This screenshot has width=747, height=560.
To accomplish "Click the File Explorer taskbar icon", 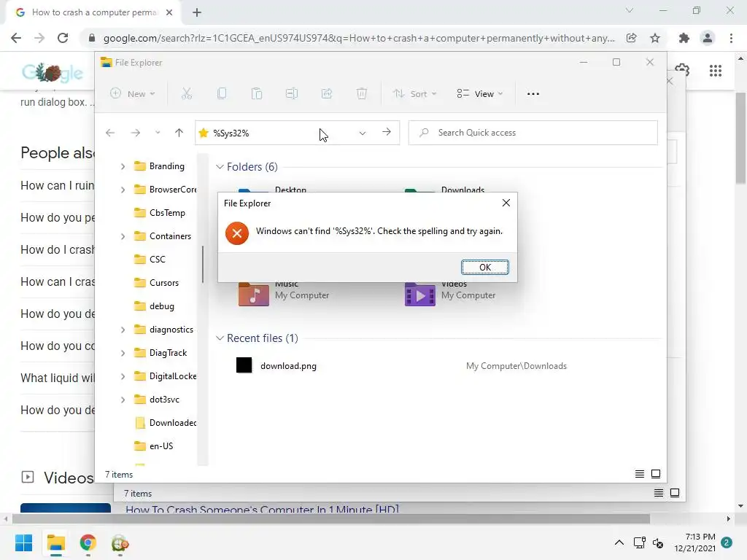I will coord(56,542).
